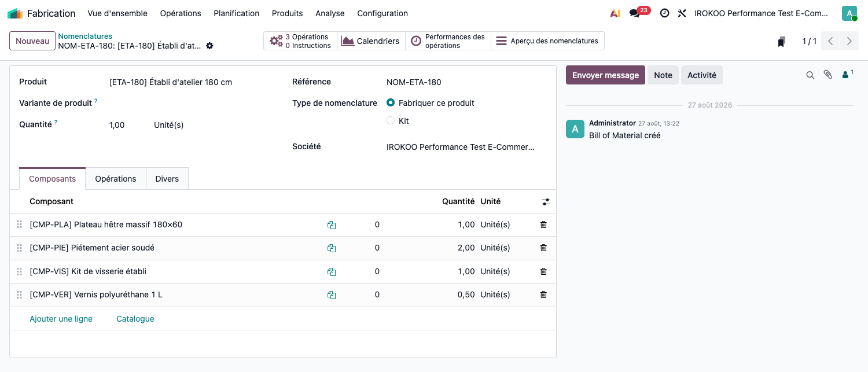Delete the Plateau hêtre massif component row
The image size is (868, 372).
click(x=543, y=224)
